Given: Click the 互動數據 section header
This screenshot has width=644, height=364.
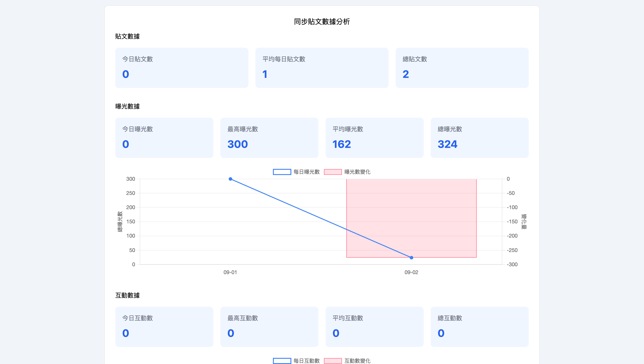Looking at the screenshot, I should 127,296.
